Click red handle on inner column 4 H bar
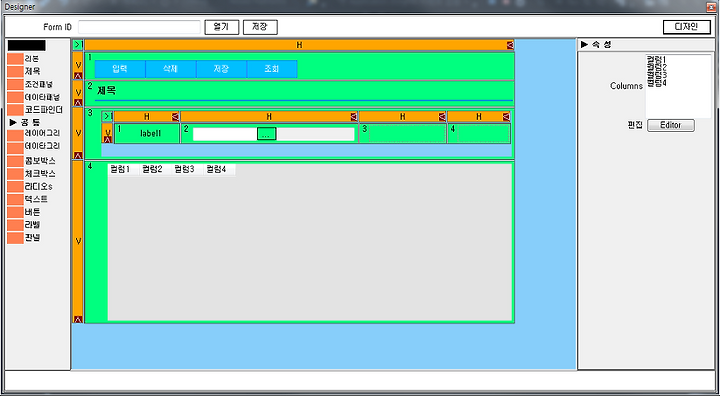 tap(506, 117)
